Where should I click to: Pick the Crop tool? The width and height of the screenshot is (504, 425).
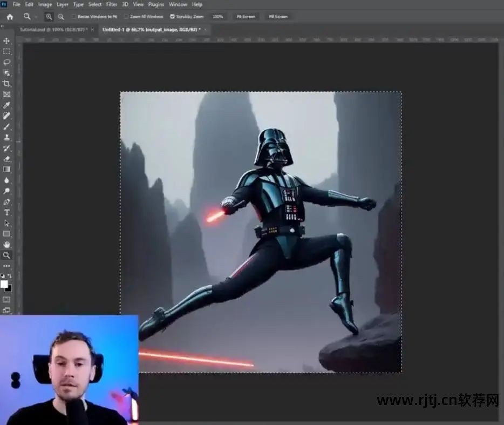7,84
